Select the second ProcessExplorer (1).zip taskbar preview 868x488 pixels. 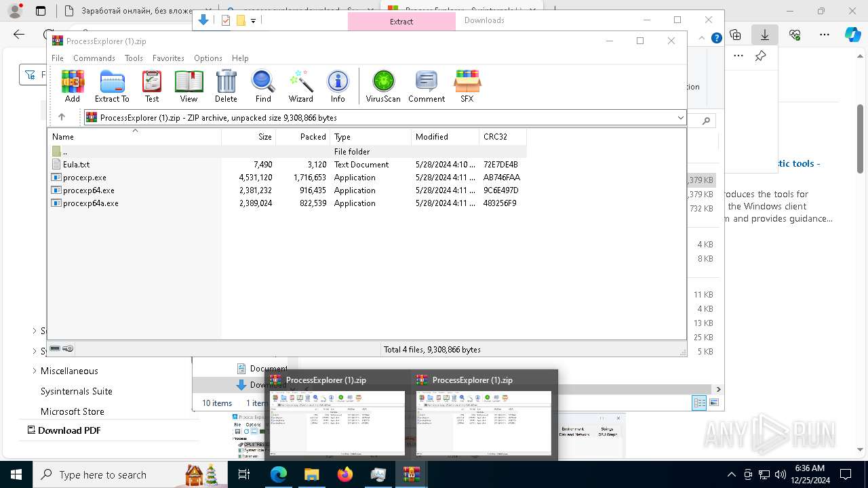484,415
